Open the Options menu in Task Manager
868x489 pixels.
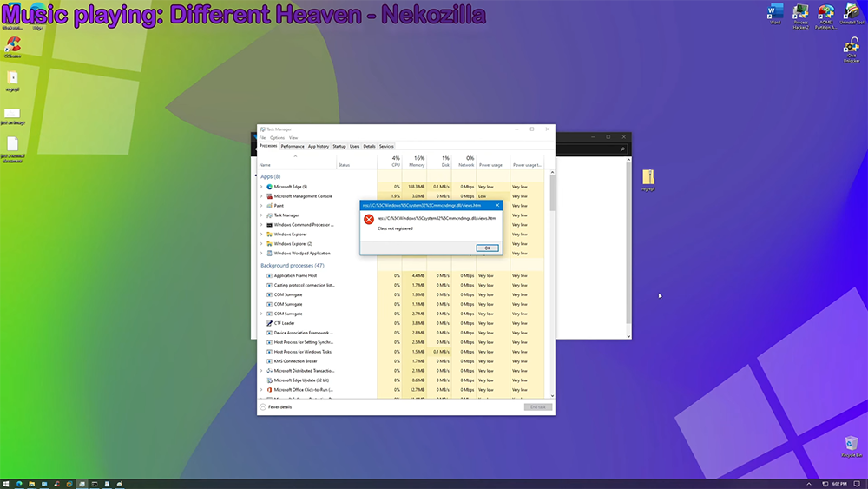pos(278,138)
